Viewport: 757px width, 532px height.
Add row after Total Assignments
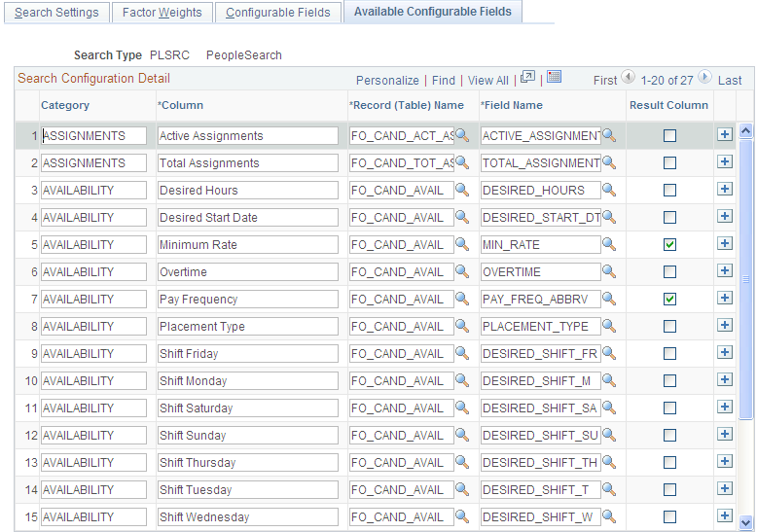(x=724, y=161)
